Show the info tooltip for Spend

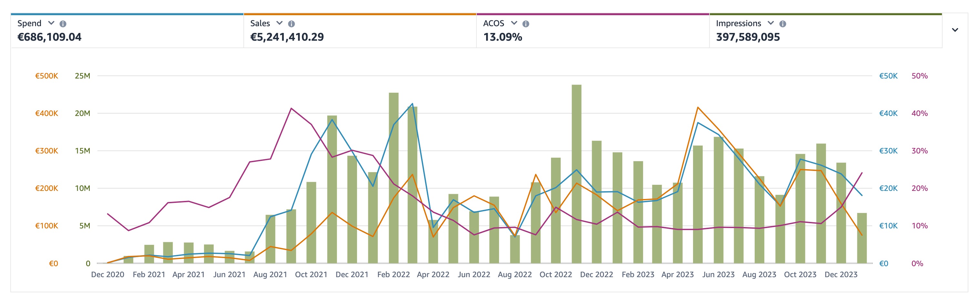[x=63, y=24]
